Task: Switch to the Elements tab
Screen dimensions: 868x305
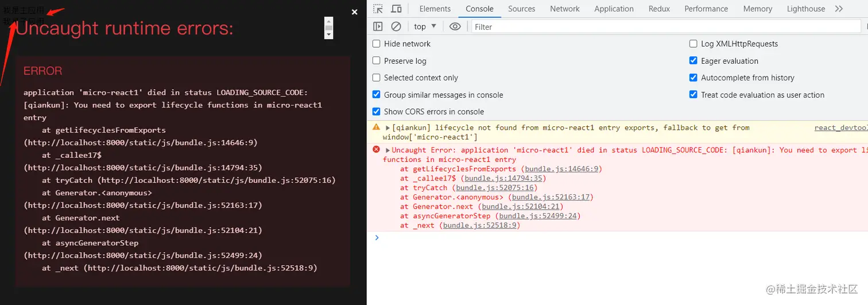Action: point(435,9)
